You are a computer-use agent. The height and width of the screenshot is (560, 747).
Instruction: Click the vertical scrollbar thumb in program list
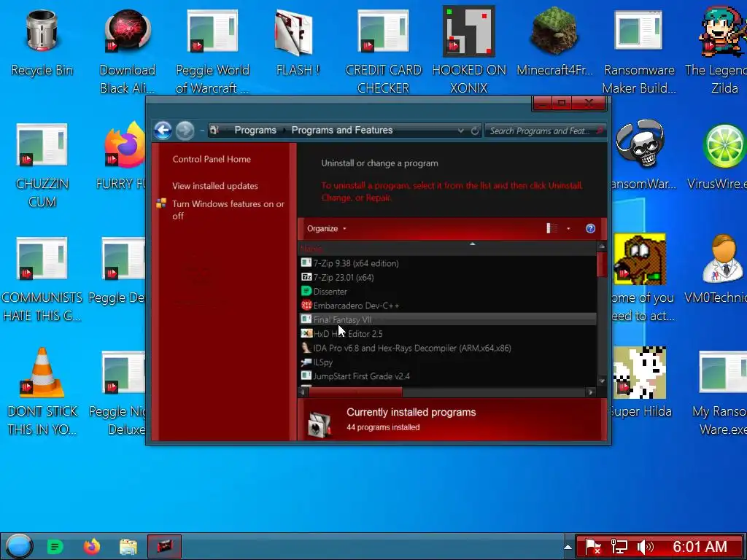[x=602, y=264]
